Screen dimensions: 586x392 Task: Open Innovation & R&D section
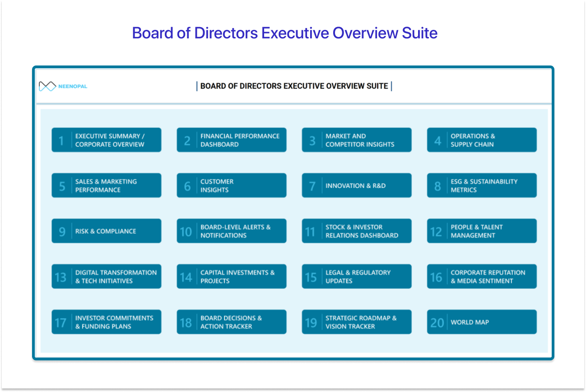(x=357, y=186)
